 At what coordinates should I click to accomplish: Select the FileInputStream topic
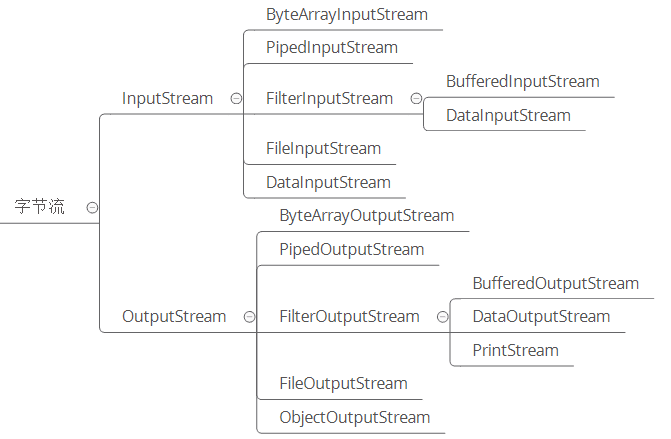coord(323,148)
